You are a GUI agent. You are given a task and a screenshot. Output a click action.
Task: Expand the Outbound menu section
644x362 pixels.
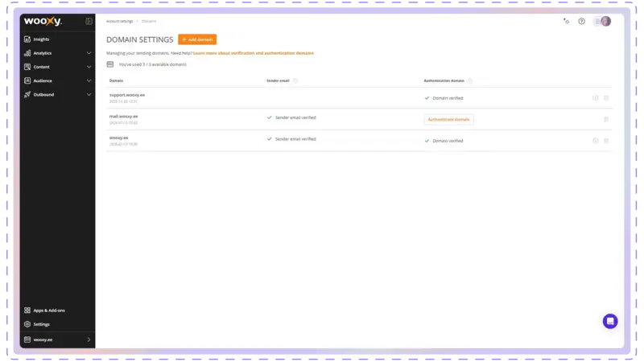pyautogui.click(x=89, y=94)
